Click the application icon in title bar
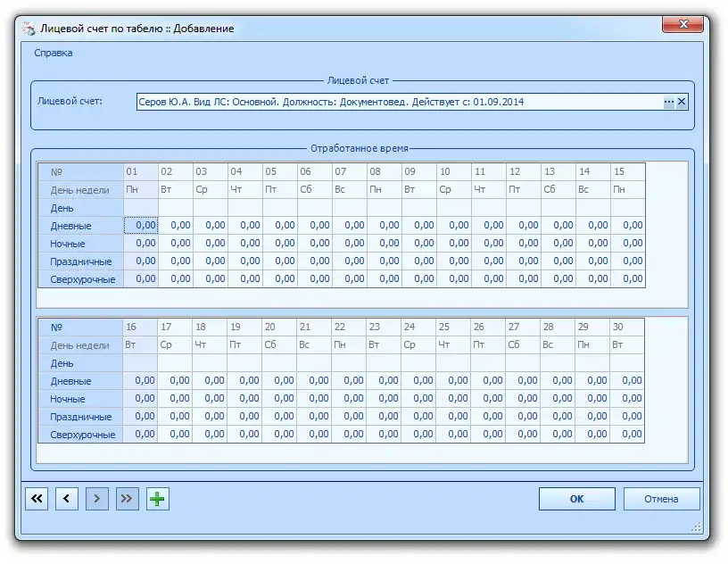728x564 pixels. click(x=29, y=29)
